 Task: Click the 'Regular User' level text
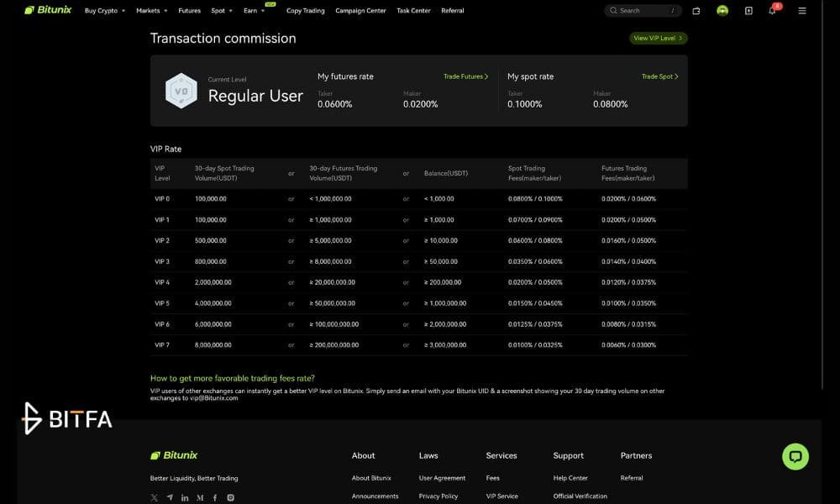coord(255,96)
